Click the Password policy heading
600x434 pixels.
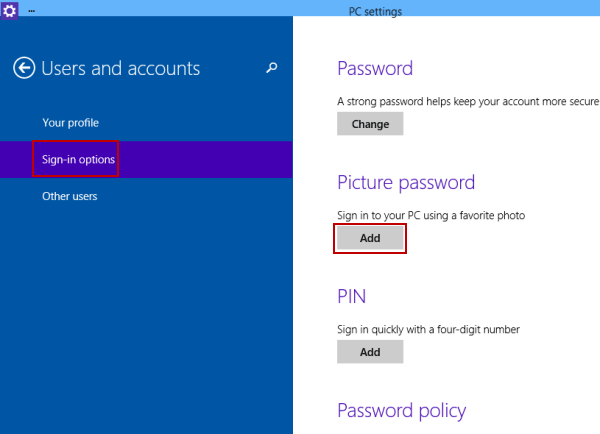(x=402, y=411)
